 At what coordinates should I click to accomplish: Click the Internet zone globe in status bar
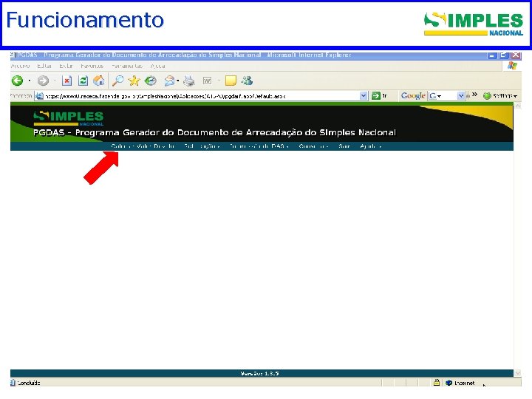449,383
